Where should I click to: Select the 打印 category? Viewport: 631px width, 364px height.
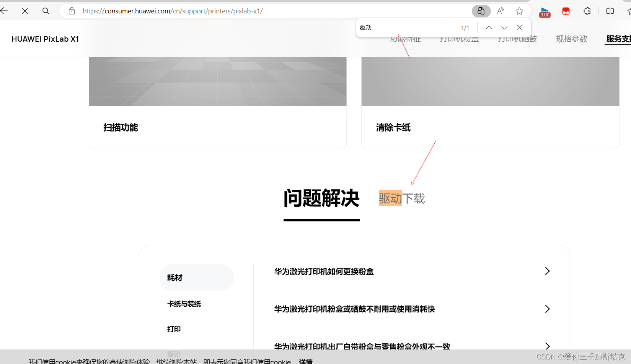pyautogui.click(x=174, y=329)
